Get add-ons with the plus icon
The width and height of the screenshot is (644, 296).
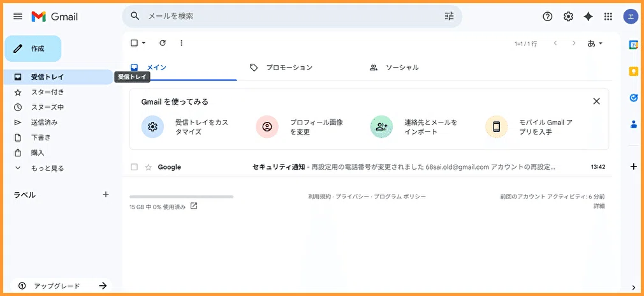tap(633, 166)
